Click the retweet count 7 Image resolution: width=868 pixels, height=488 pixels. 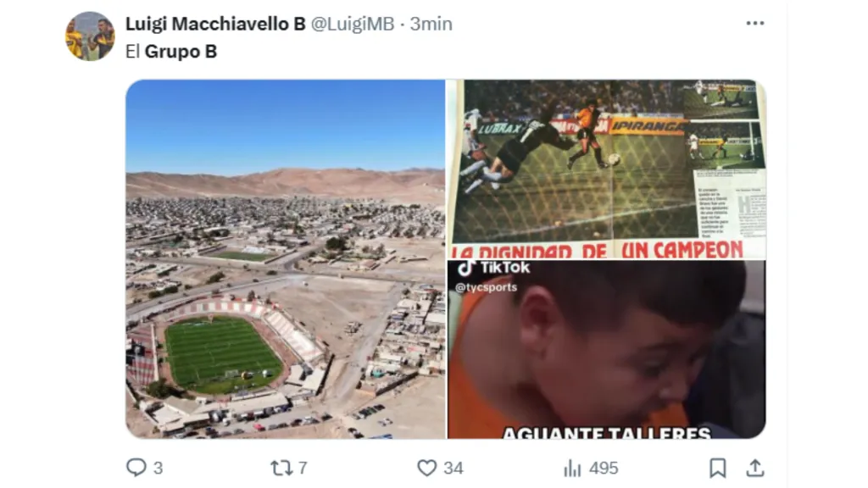[x=303, y=468]
